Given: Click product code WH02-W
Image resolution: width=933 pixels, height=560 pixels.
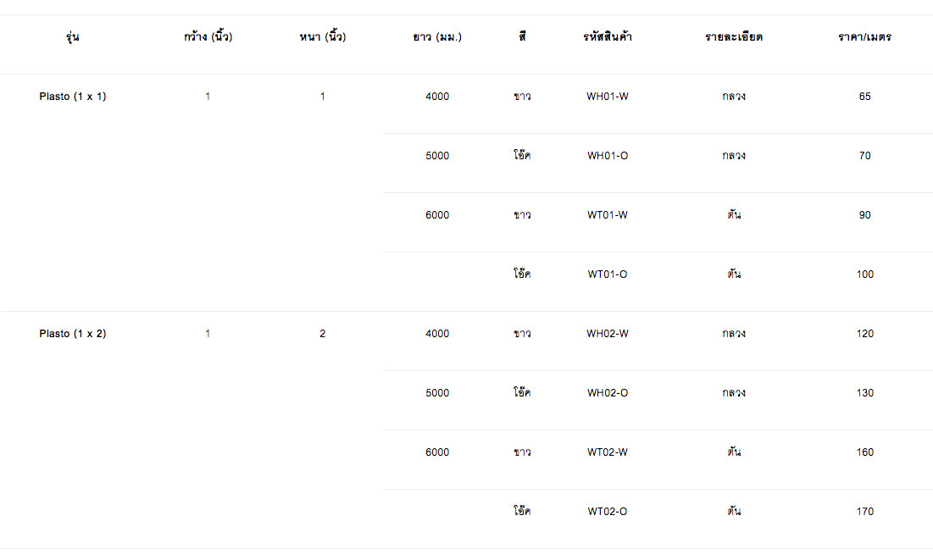Looking at the screenshot, I should (x=608, y=334).
